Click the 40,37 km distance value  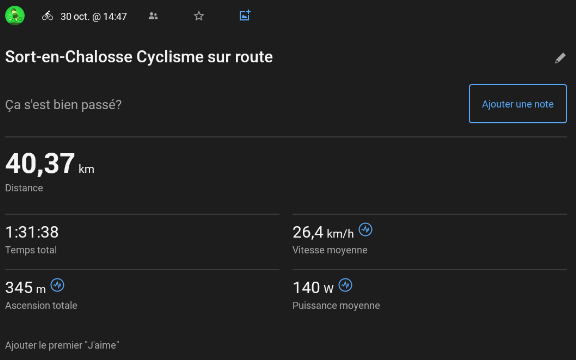point(50,164)
